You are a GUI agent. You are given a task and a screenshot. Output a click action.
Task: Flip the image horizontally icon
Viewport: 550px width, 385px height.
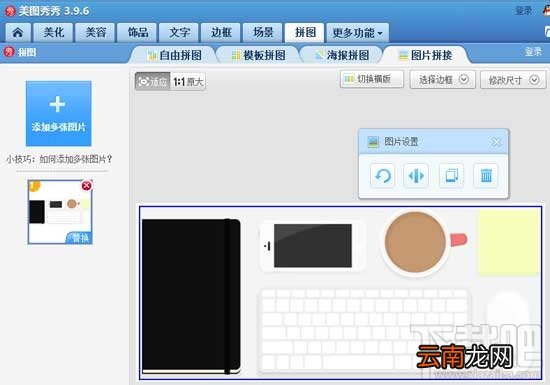[x=416, y=175]
